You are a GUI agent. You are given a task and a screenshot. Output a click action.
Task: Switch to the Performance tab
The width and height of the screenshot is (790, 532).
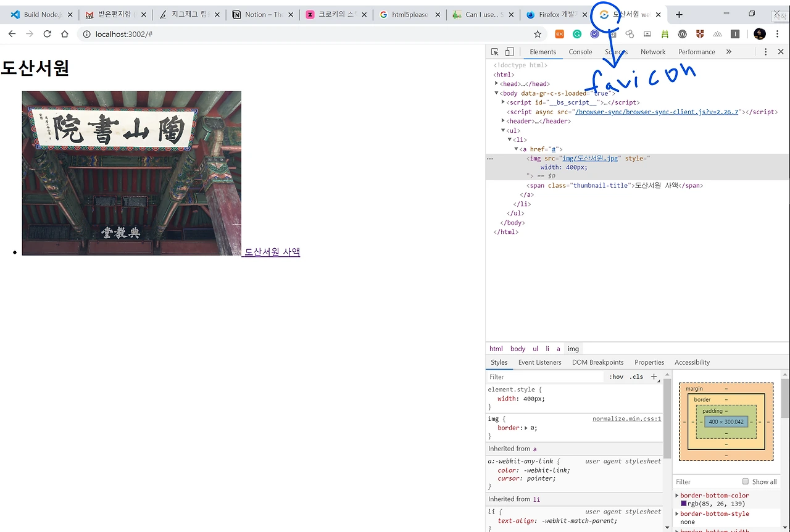click(696, 52)
